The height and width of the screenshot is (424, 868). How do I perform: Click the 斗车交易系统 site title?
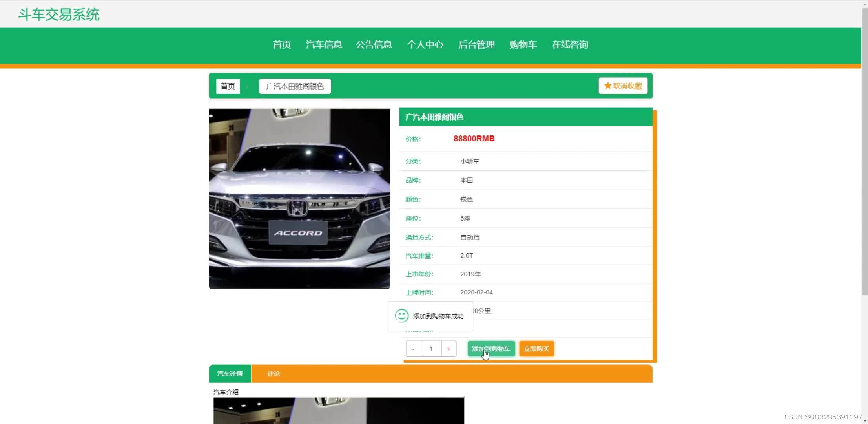pos(59,15)
